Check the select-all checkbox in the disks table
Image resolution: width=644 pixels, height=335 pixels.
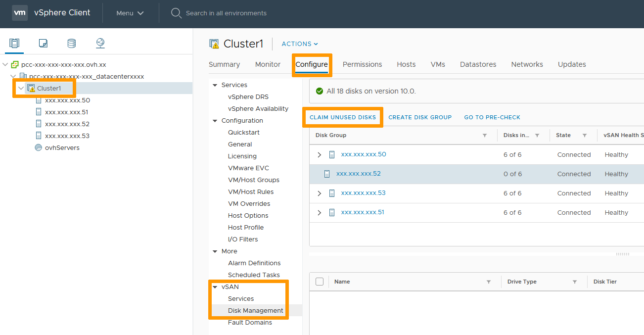point(320,281)
